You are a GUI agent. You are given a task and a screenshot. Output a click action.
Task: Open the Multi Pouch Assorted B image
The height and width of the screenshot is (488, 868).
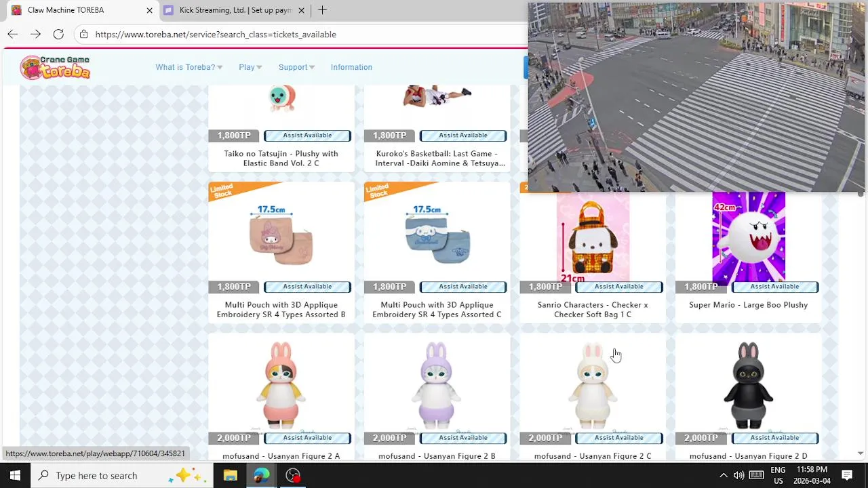[281, 236]
